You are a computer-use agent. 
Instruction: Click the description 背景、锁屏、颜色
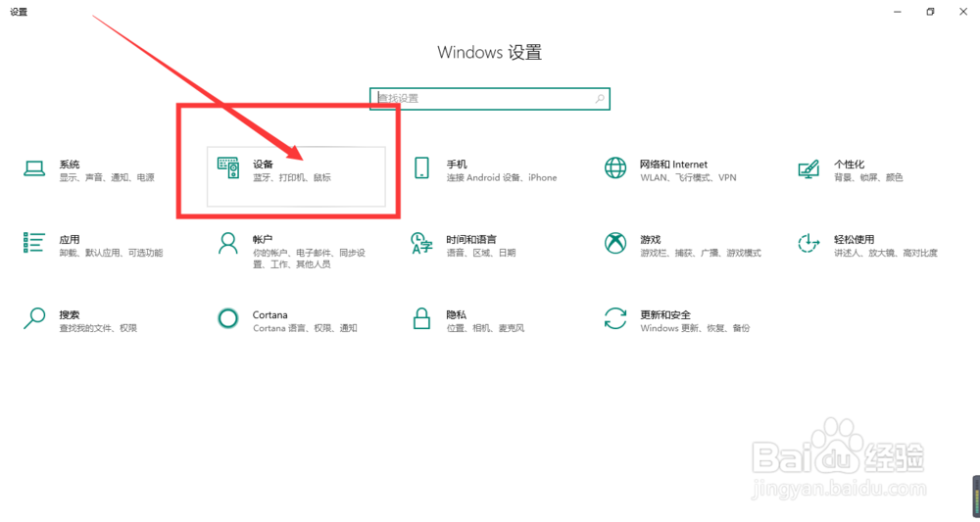pyautogui.click(x=868, y=178)
